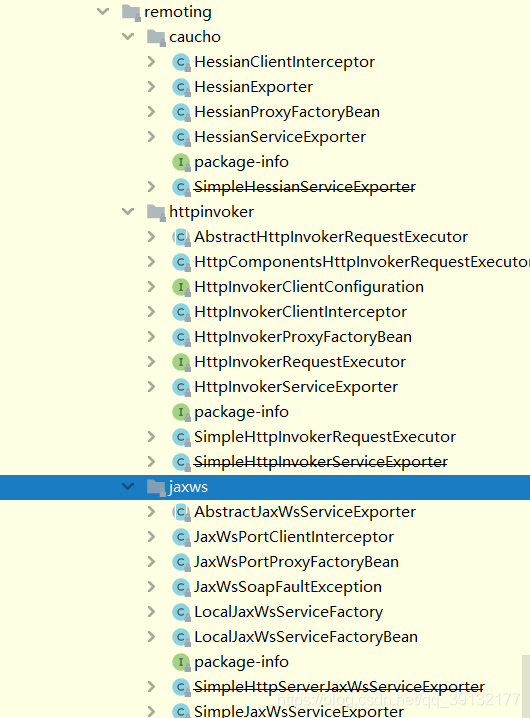Expand the JaxWsPortProxyFactoryBean node
Image resolution: width=530 pixels, height=718 pixels.
[x=152, y=562]
